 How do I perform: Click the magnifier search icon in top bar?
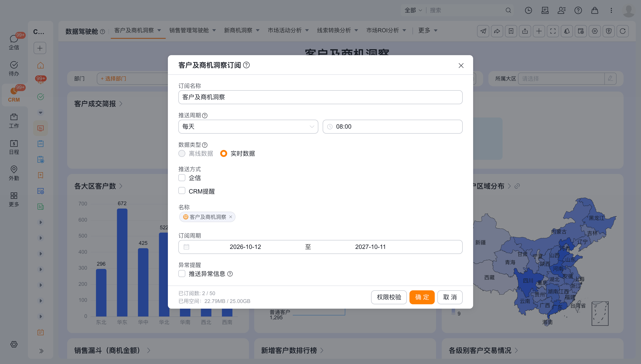[508, 10]
